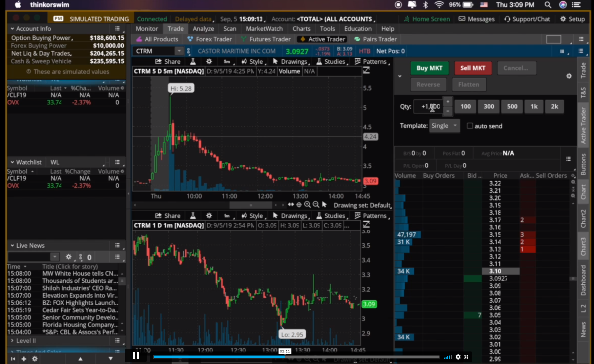
Task: Toggle the Chart3 sidebar gadget
Action: click(583, 247)
